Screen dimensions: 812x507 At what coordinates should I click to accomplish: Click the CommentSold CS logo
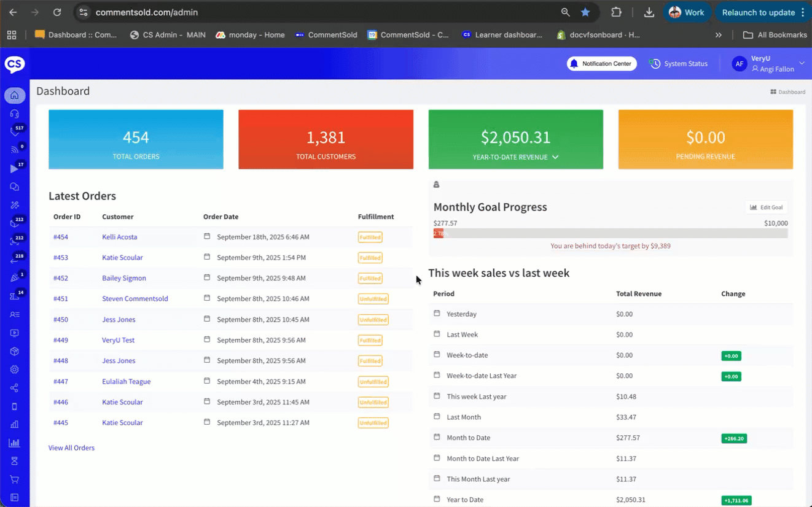pyautogui.click(x=15, y=64)
